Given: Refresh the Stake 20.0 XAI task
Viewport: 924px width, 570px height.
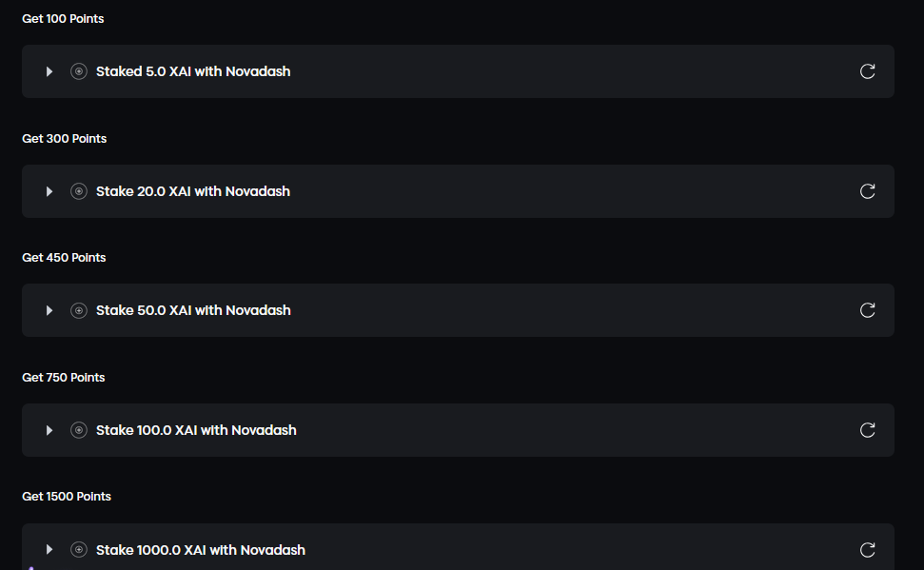Looking at the screenshot, I should 867,191.
